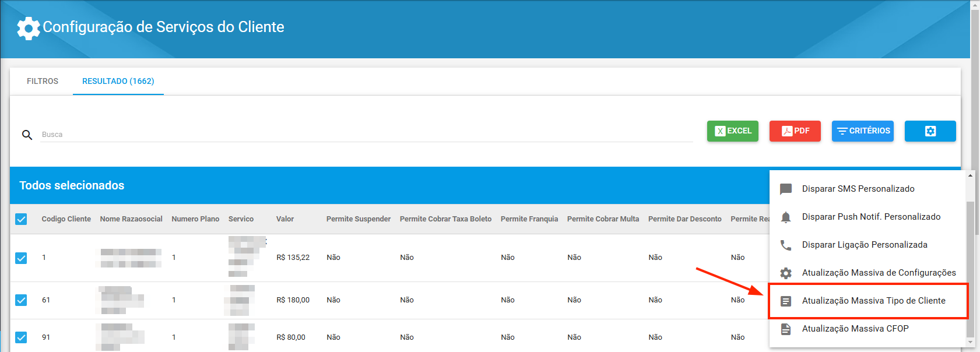This screenshot has height=352, width=980.
Task: Click the phone call icon
Action: point(786,245)
